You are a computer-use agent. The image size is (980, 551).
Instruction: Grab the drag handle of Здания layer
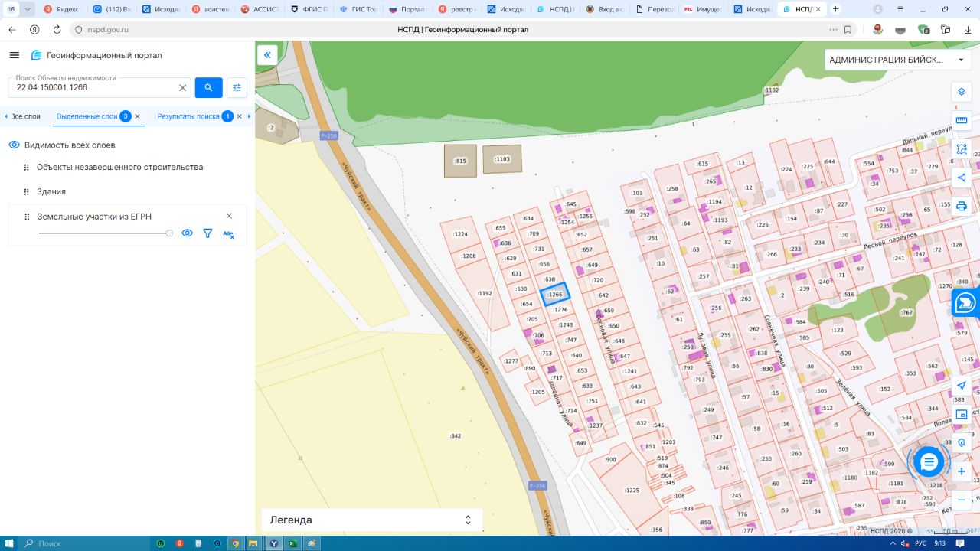26,191
